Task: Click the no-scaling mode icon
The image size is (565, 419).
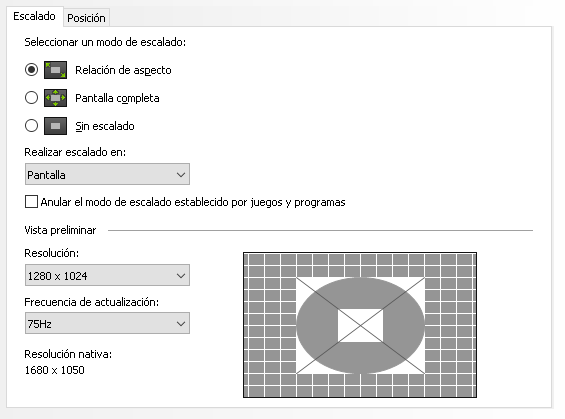Action: click(x=55, y=126)
